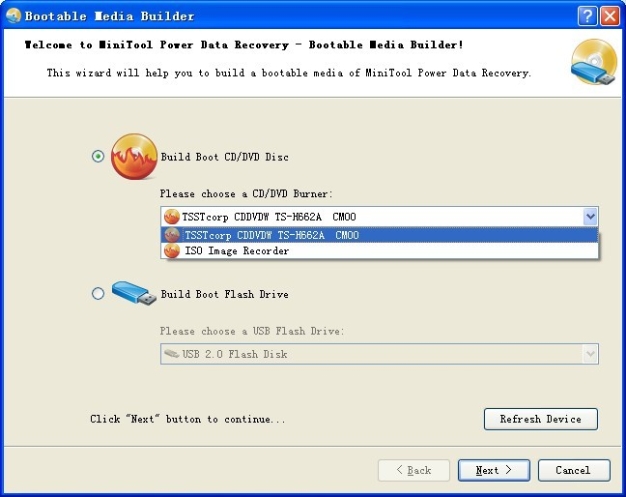This screenshot has height=497, width=626.
Task: Click the blue USB flash drive icon
Action: pyautogui.click(x=133, y=293)
